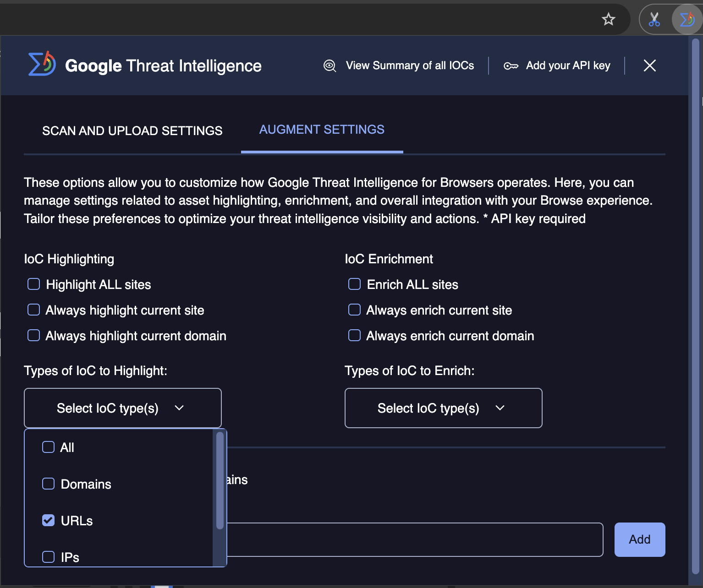The image size is (703, 588).
Task: Click the IoC Enrichment heading
Action: [x=389, y=259]
